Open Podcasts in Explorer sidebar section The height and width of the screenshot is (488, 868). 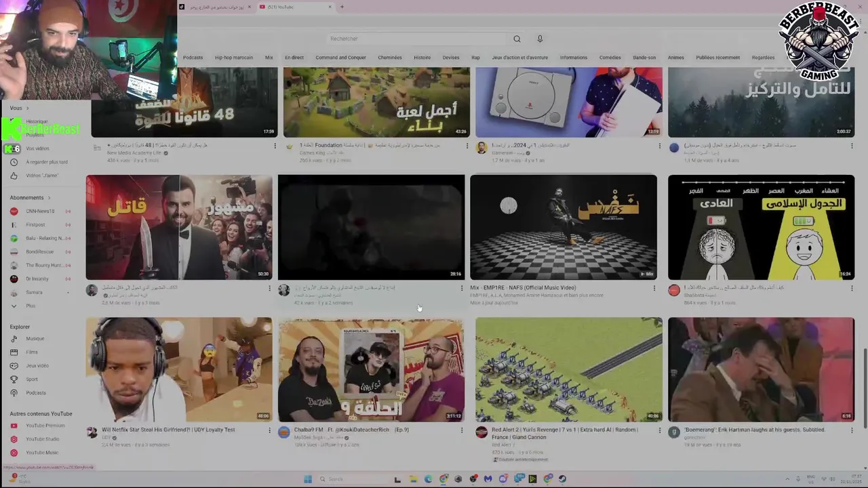coord(35,393)
